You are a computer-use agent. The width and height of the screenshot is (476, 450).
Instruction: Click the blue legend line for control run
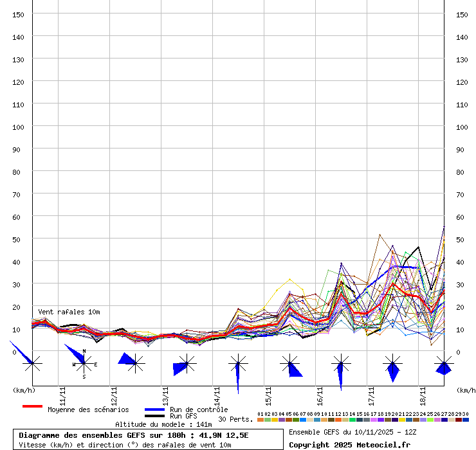[x=154, y=410]
